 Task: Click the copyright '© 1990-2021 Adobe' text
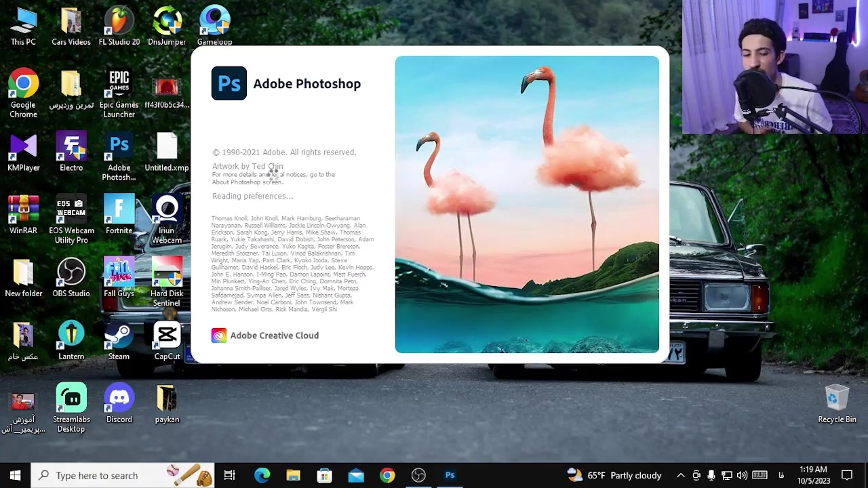click(284, 152)
